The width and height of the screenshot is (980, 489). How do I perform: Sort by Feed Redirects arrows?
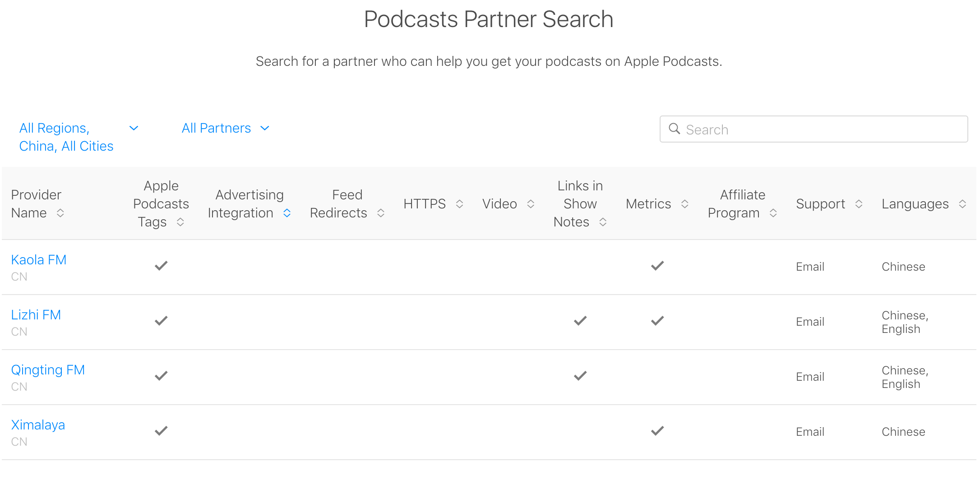(x=380, y=213)
